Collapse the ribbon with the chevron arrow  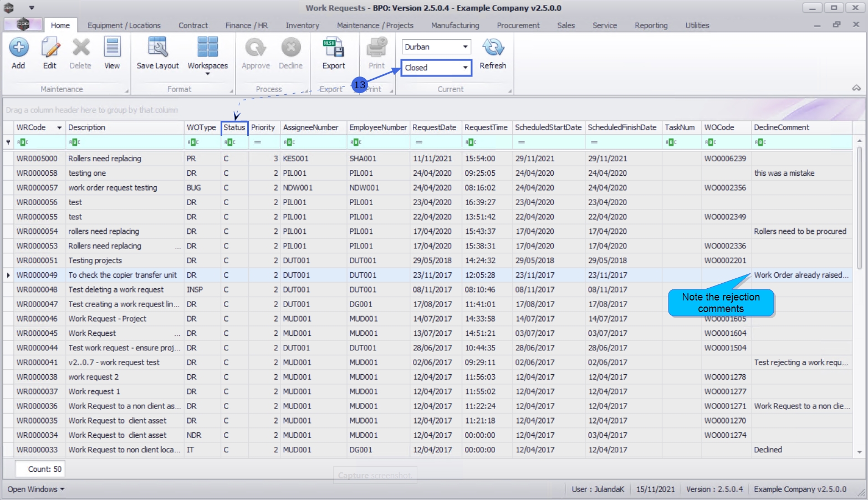856,88
